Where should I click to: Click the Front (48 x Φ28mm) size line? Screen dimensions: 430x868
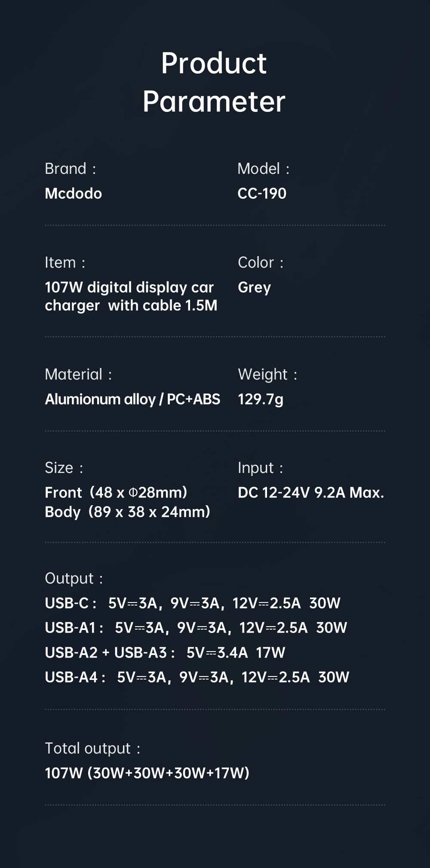click(x=116, y=492)
